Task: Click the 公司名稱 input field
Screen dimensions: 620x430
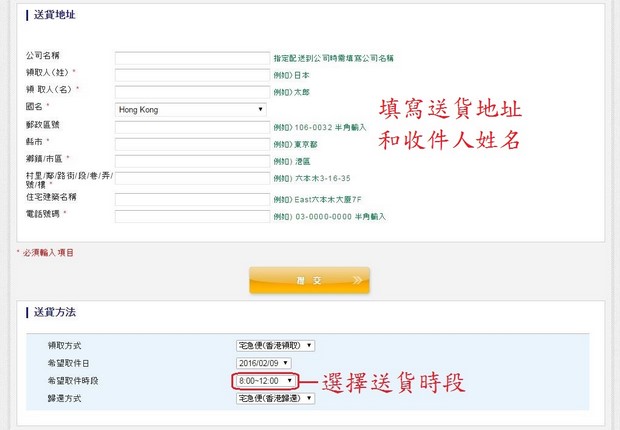Action: (192, 58)
